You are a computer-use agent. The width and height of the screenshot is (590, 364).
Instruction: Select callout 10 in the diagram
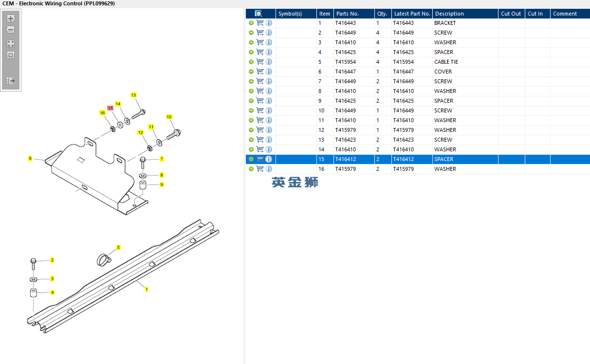(169, 117)
